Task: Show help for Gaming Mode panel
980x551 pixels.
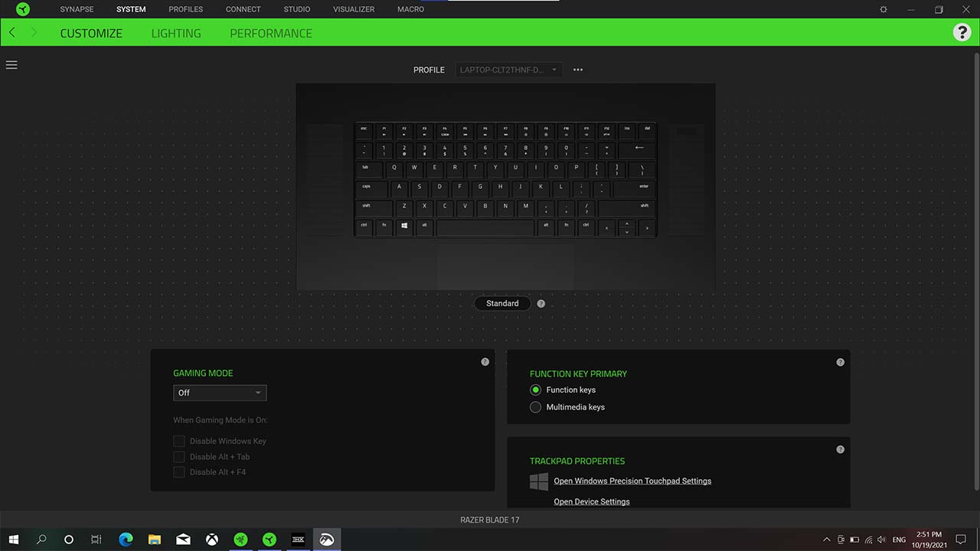Action: coord(485,362)
